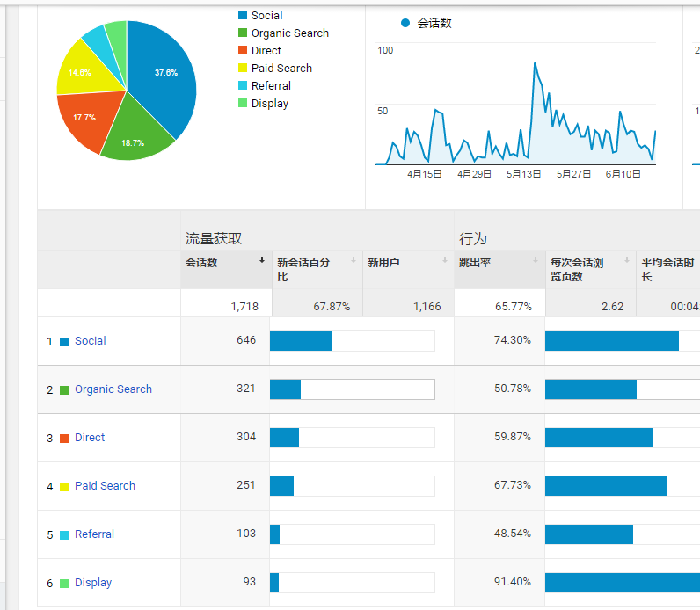The width and height of the screenshot is (700, 610).
Task: Click the 会话数 legend dot above line chart
Action: click(x=405, y=23)
